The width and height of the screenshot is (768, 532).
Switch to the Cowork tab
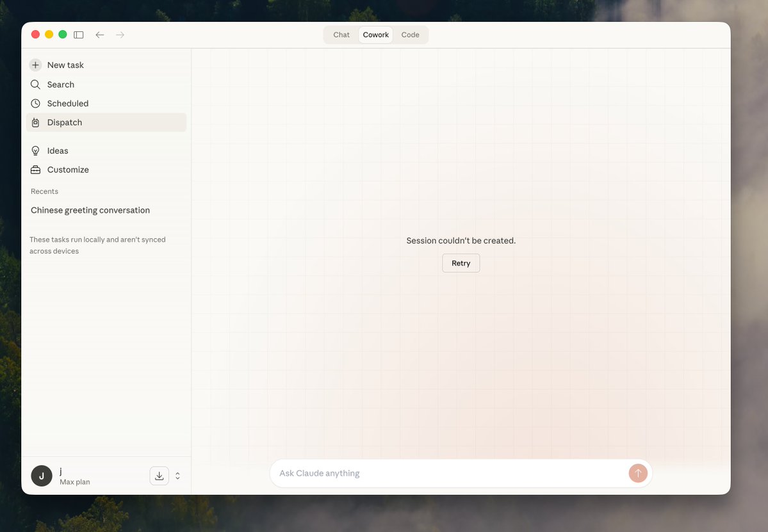click(x=376, y=35)
